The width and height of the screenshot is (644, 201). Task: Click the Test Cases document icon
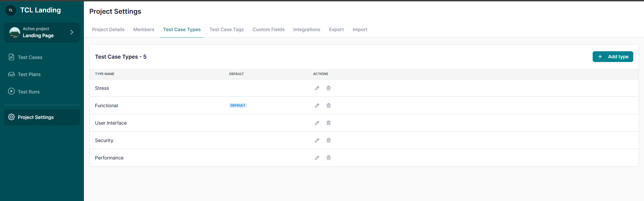tap(11, 57)
